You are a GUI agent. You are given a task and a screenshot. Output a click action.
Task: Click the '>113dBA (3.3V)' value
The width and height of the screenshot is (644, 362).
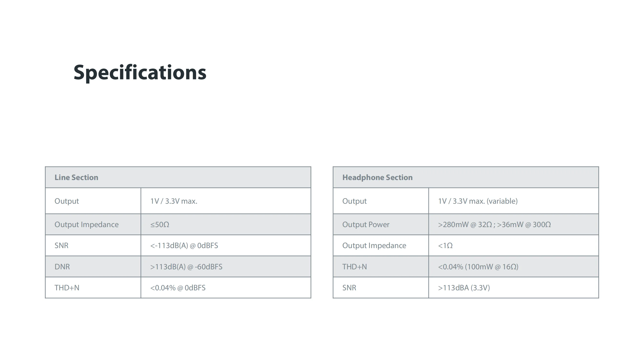coord(464,288)
